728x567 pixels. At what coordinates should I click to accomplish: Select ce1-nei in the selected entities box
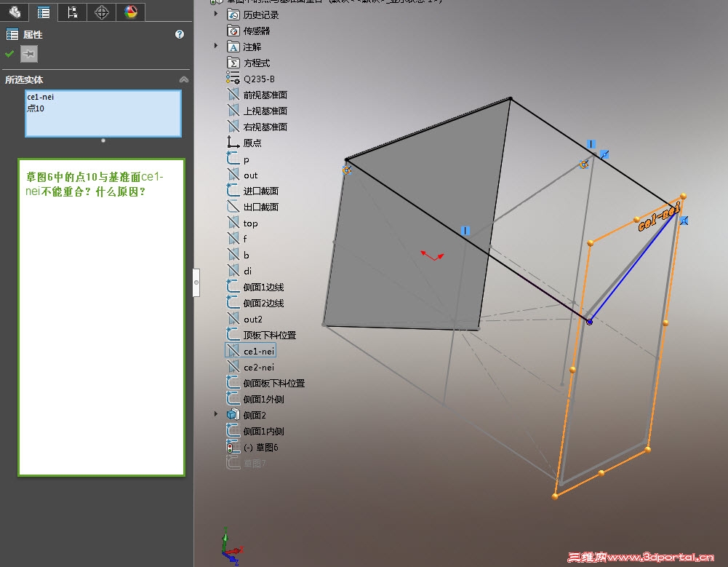tap(41, 97)
